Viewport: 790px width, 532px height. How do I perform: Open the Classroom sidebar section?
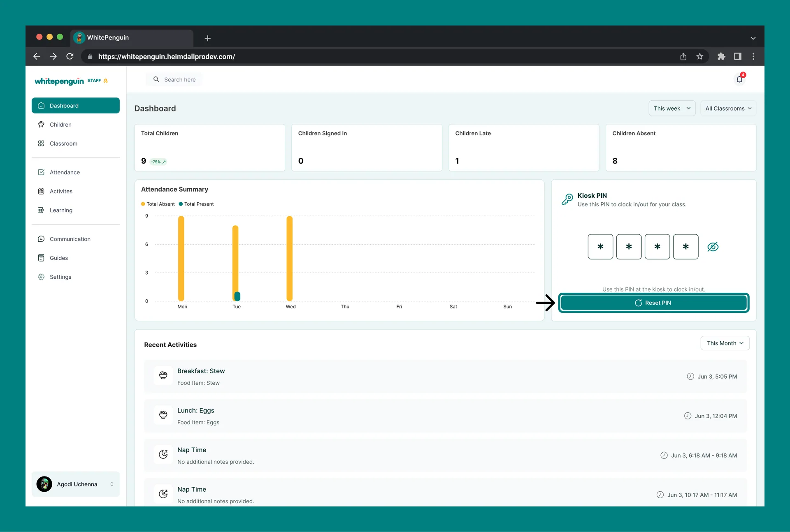pyautogui.click(x=76, y=143)
